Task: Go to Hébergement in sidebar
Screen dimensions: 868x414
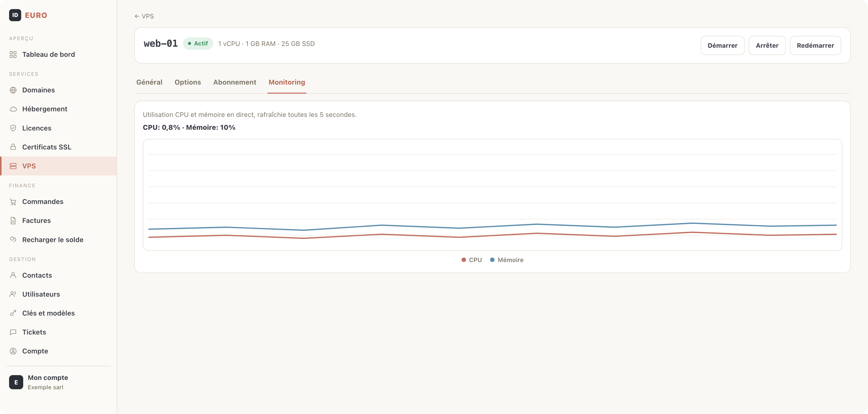Action: (59, 109)
